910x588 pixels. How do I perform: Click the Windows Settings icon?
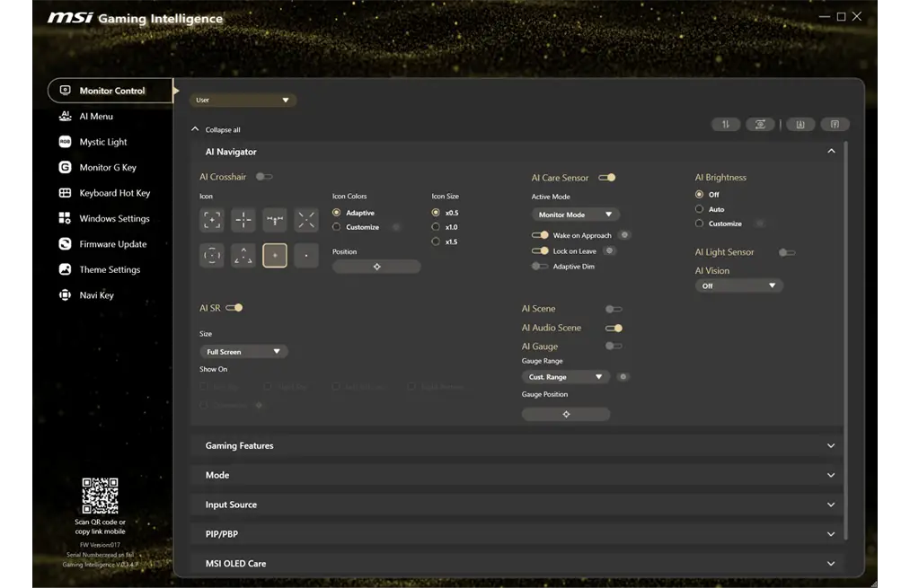pos(65,218)
